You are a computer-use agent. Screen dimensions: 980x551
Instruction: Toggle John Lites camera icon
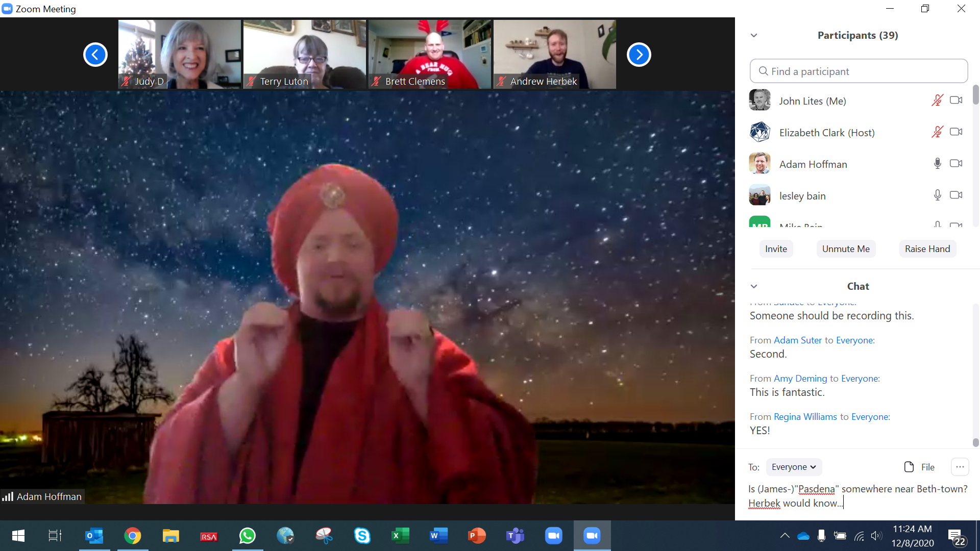(956, 100)
